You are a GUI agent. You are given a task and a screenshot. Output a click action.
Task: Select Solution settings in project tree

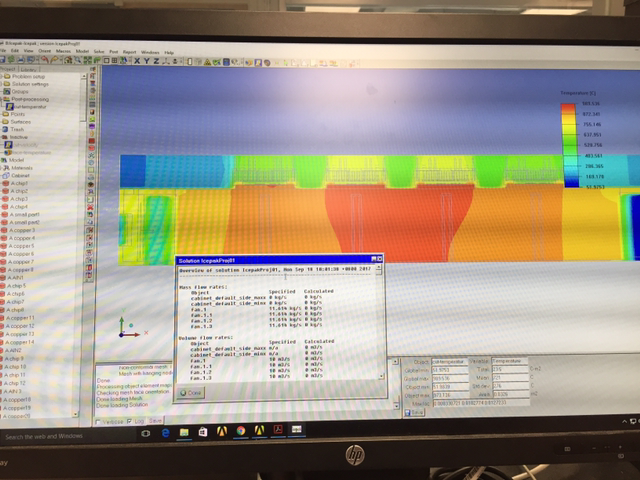(30, 84)
